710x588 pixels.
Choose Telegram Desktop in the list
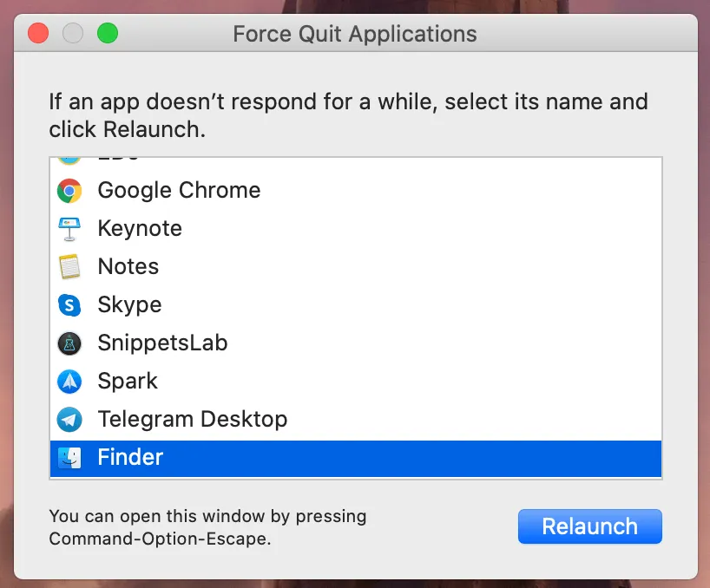(356, 419)
